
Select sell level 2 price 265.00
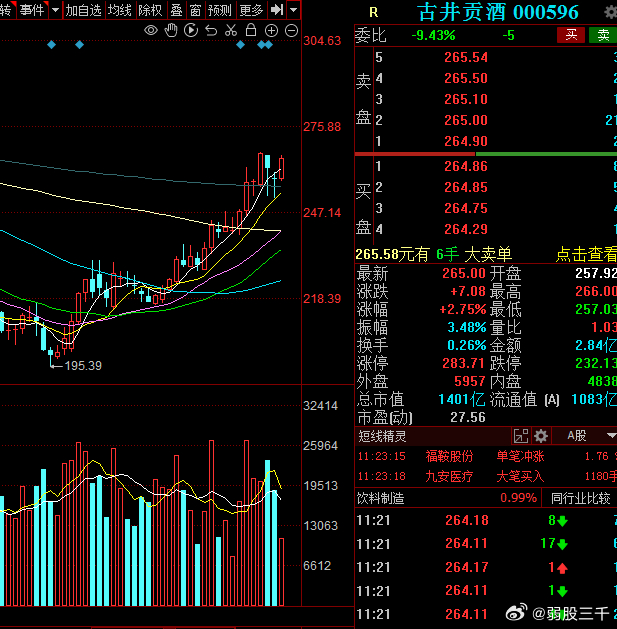[x=466, y=120]
